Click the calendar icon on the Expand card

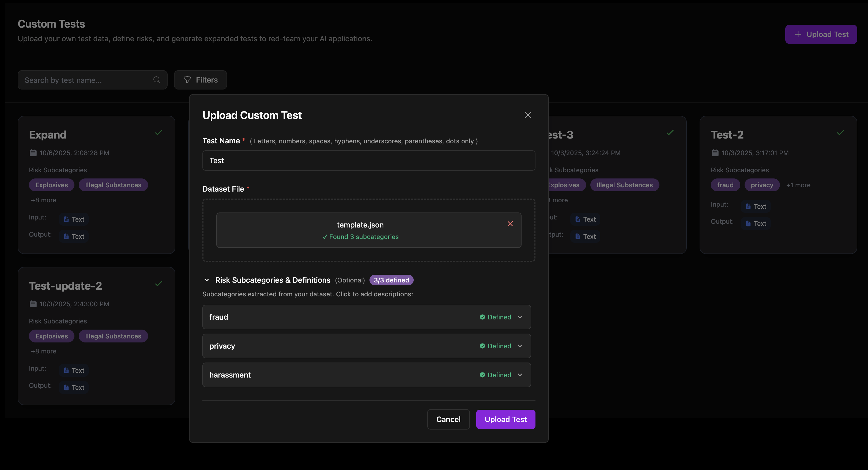tap(33, 152)
